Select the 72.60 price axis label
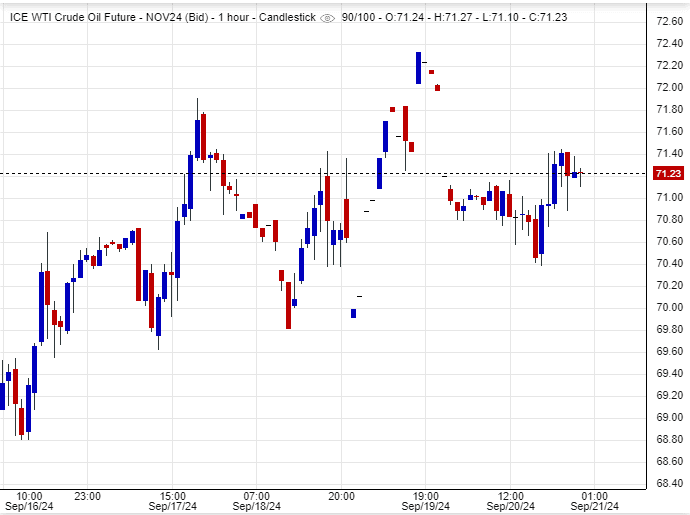The image size is (690, 515). pyautogui.click(x=668, y=21)
